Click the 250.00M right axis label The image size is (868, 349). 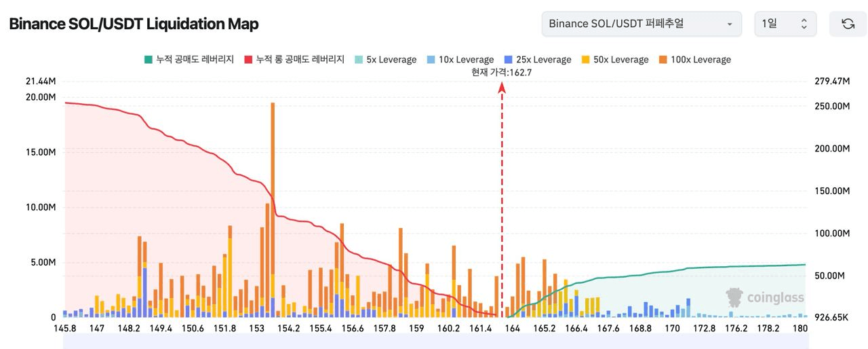[x=831, y=107]
